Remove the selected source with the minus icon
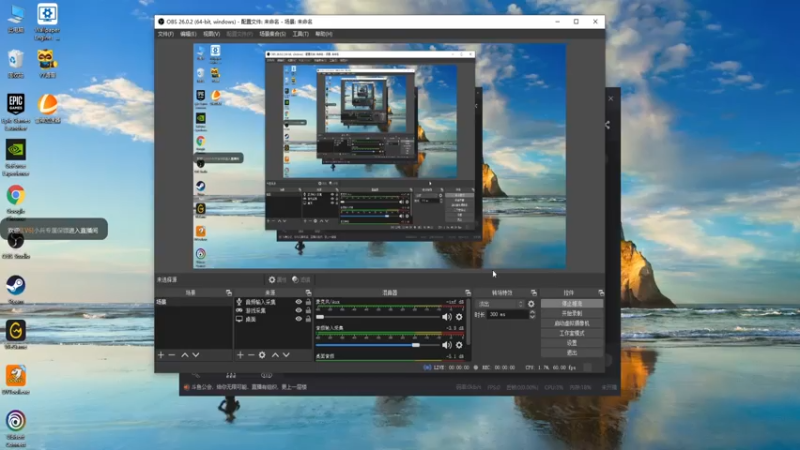The width and height of the screenshot is (800, 450). click(x=251, y=355)
